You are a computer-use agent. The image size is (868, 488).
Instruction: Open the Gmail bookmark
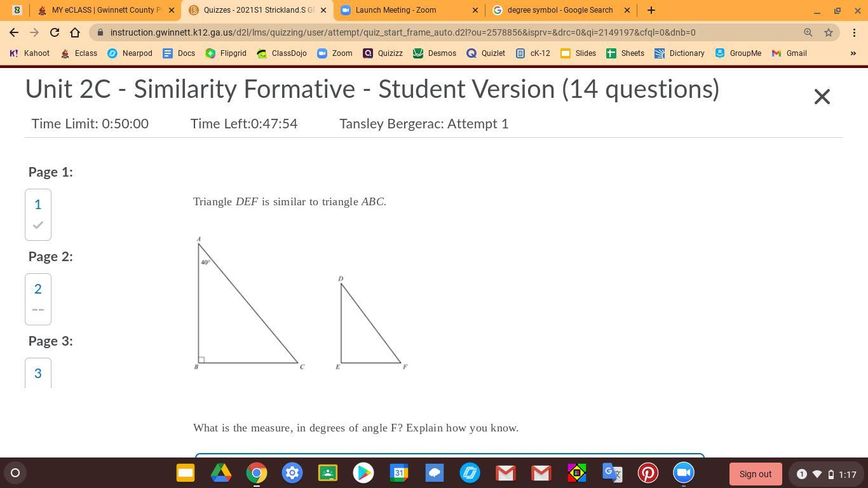pyautogui.click(x=789, y=53)
